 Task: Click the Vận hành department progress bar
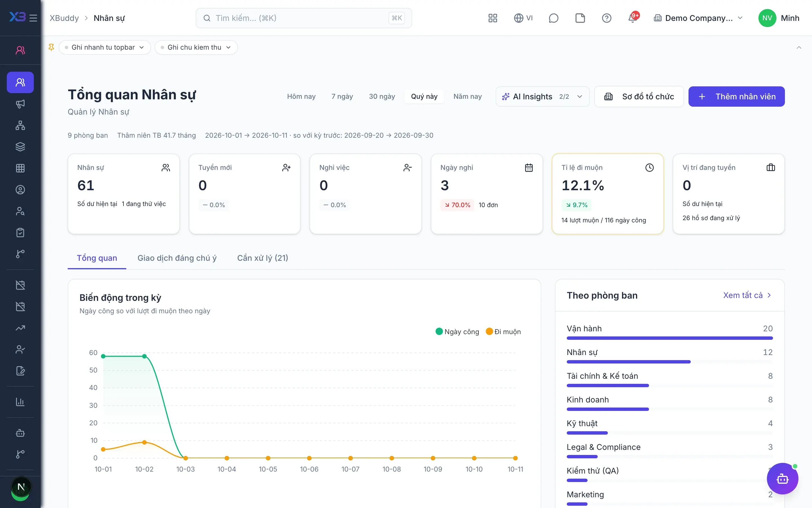click(x=670, y=338)
